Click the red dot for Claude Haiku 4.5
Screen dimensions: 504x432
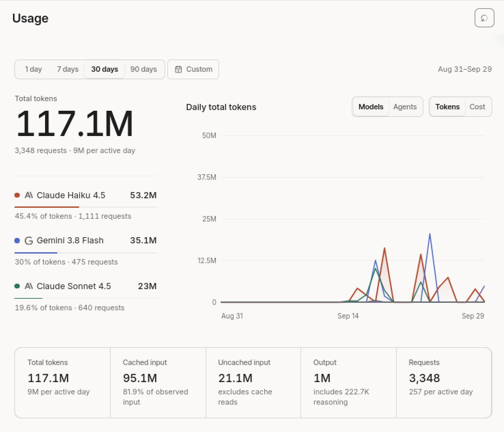point(17,195)
